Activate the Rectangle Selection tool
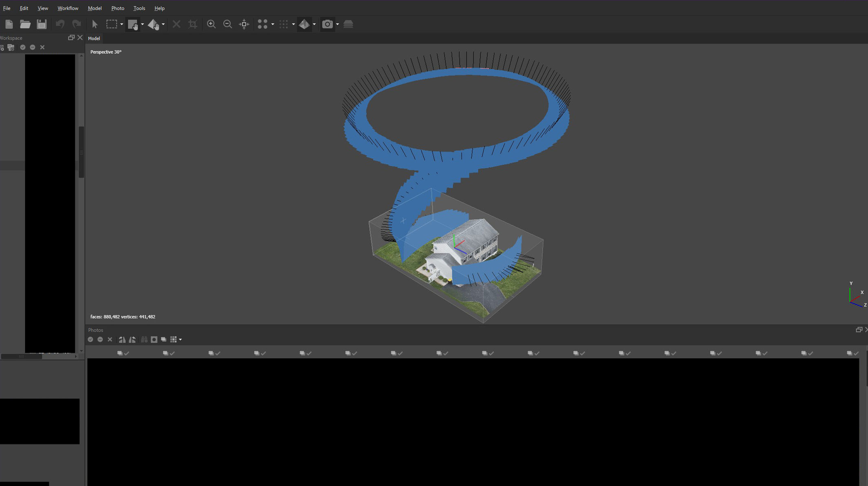Viewport: 868px width, 486px height. tap(111, 24)
